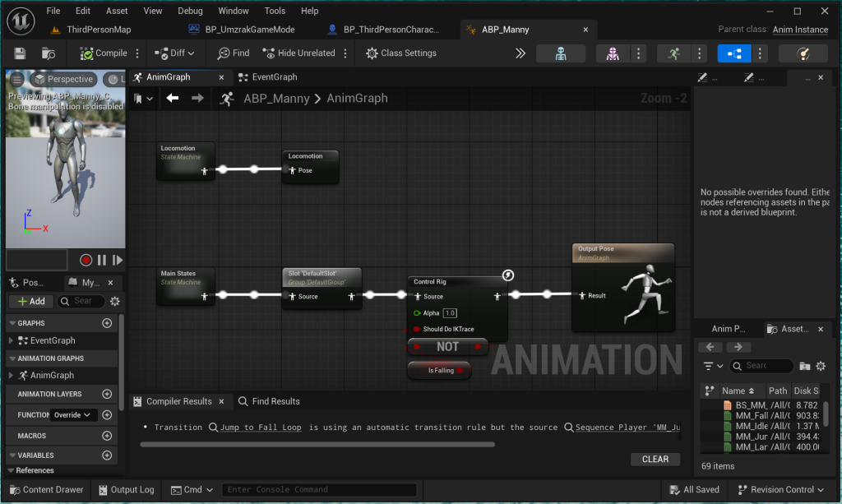Screen dimensions: 842x504
Task: Click the record animation button
Action: (86, 261)
